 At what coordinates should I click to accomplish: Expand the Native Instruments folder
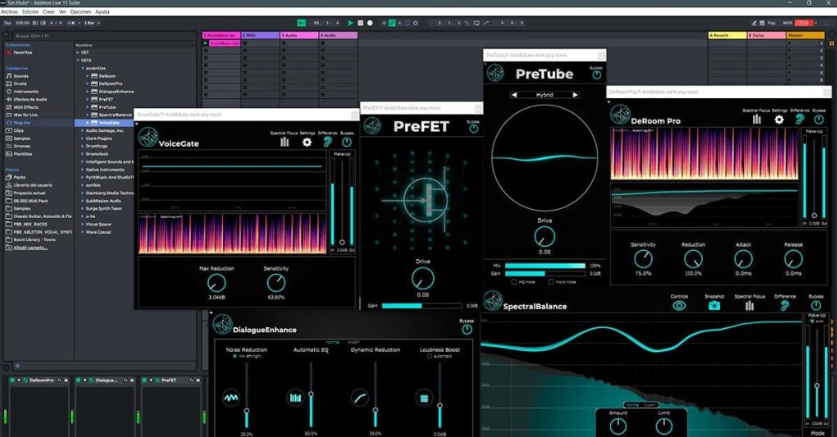tap(83, 169)
